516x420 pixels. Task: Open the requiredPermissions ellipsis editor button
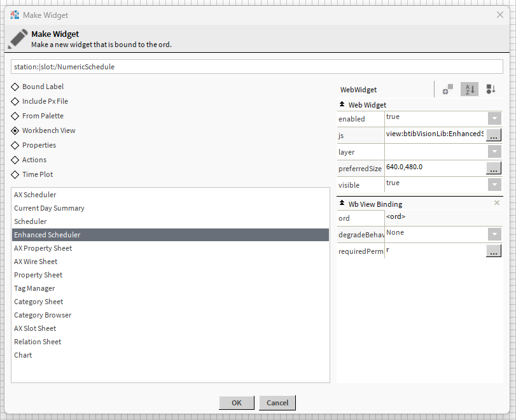click(494, 251)
